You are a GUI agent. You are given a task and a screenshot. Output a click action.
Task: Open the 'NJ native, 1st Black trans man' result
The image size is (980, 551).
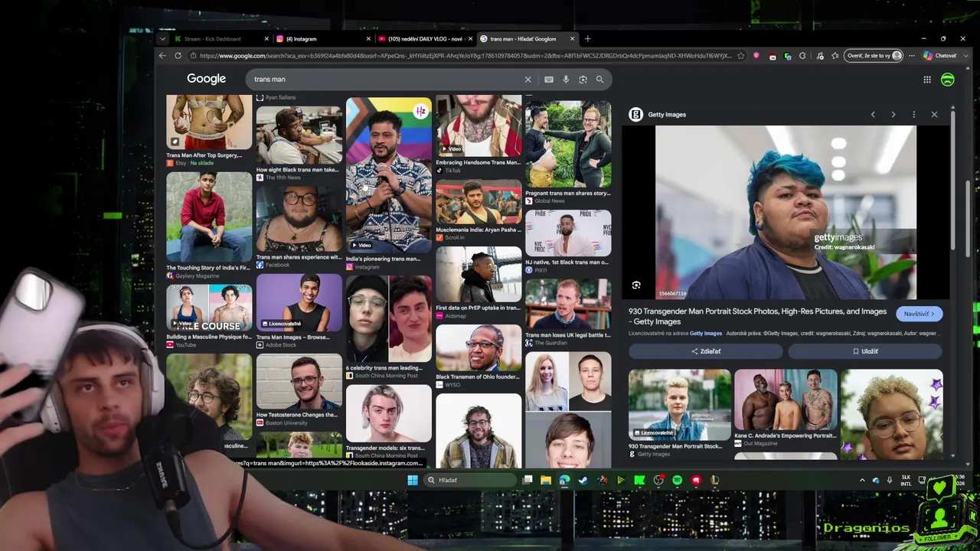568,243
